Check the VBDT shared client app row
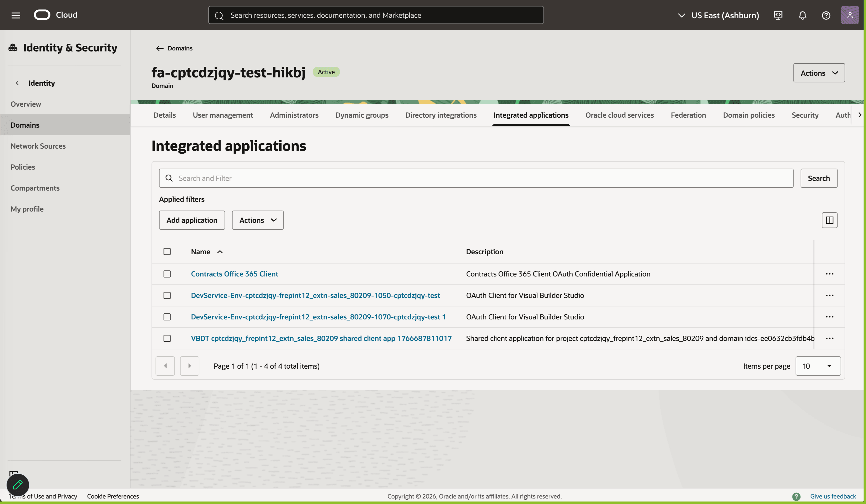Viewport: 866px width, 504px height. click(x=167, y=338)
